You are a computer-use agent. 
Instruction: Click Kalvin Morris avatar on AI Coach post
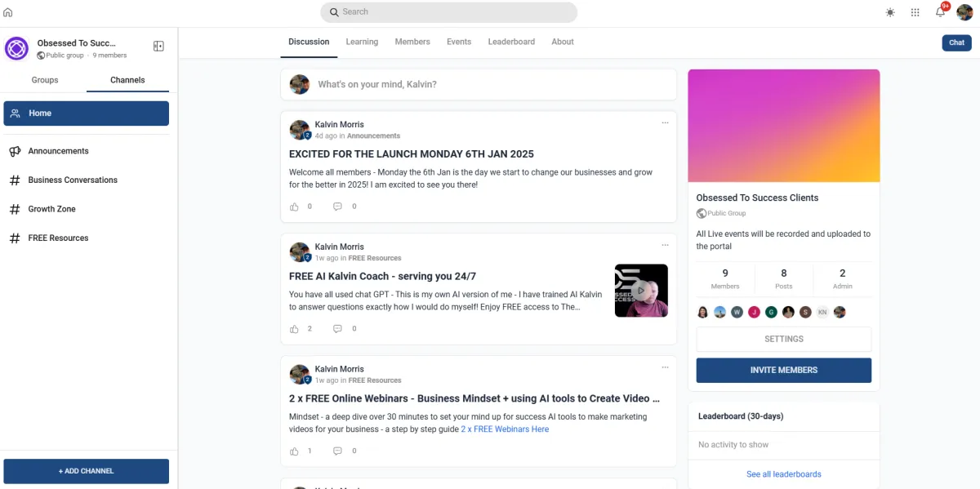point(300,252)
